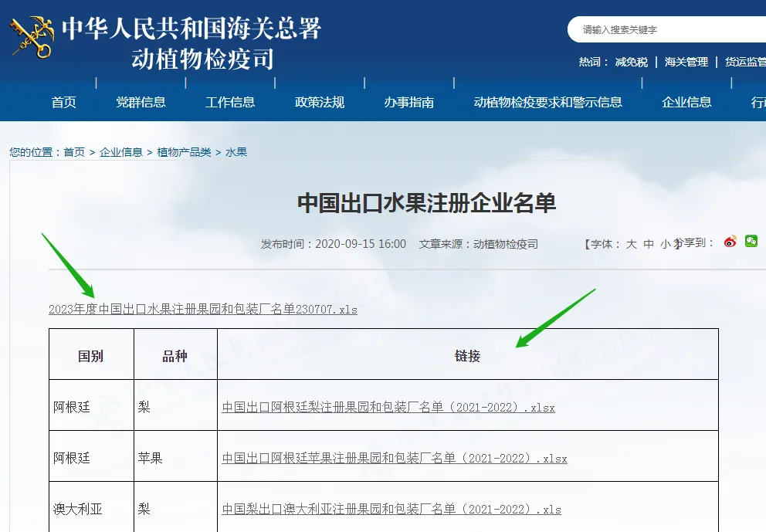The image size is (766, 532).
Task: Open the 党群信息 menu
Action: coord(141,101)
